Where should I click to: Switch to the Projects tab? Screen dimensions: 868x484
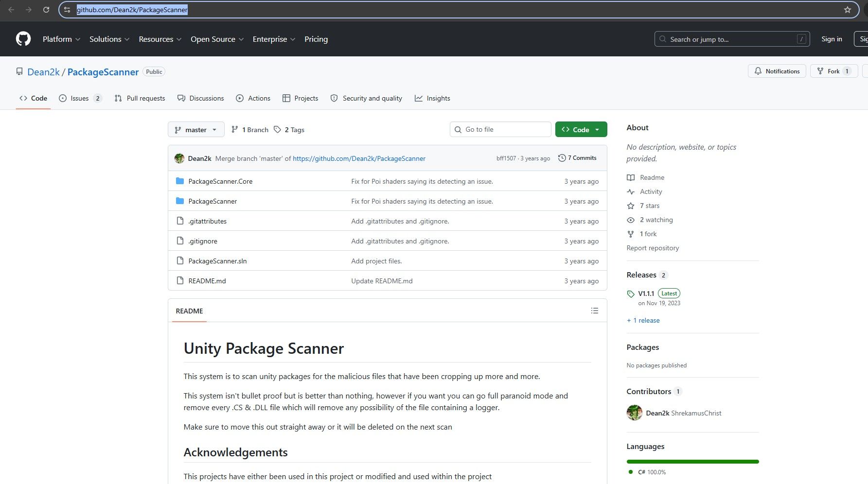[301, 98]
